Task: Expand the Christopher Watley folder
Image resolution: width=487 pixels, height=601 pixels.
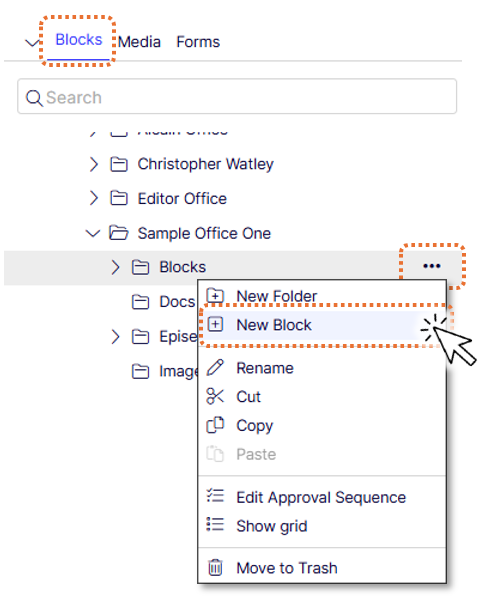Action: [x=93, y=164]
